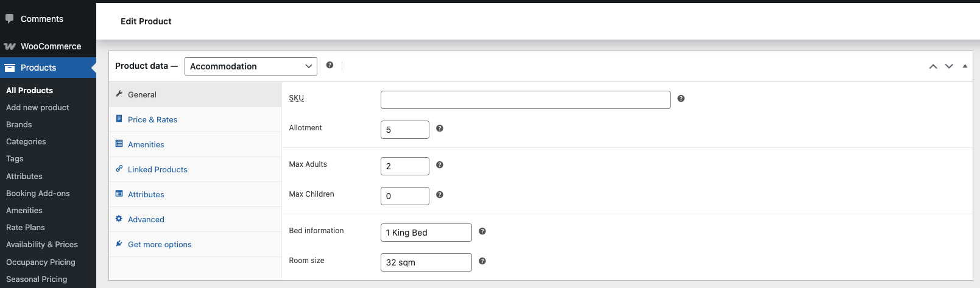
Task: Open the Accommodation product type dropdown
Action: click(250, 66)
